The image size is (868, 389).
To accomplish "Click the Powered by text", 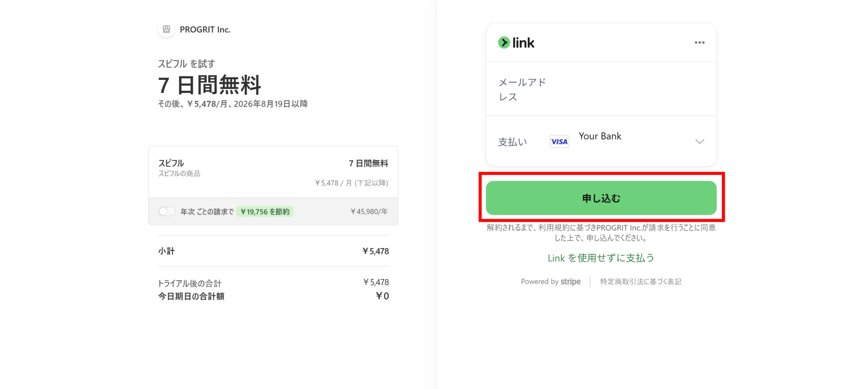I will 540,281.
